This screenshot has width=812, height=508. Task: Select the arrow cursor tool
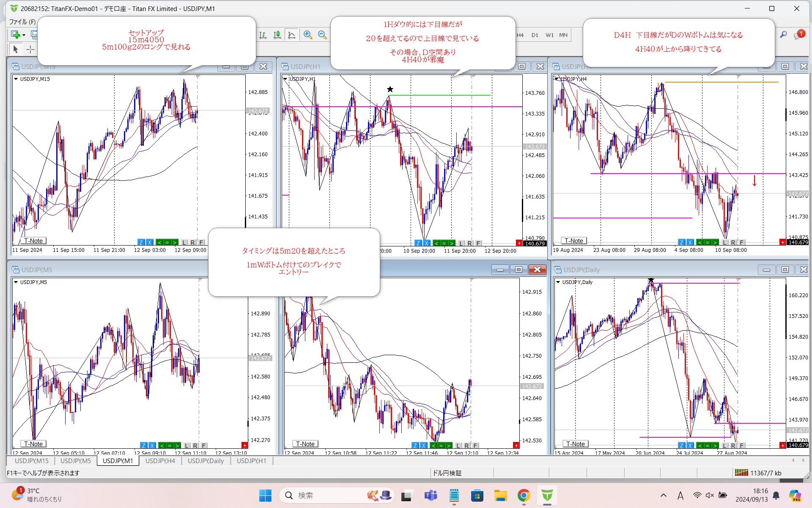pos(16,50)
